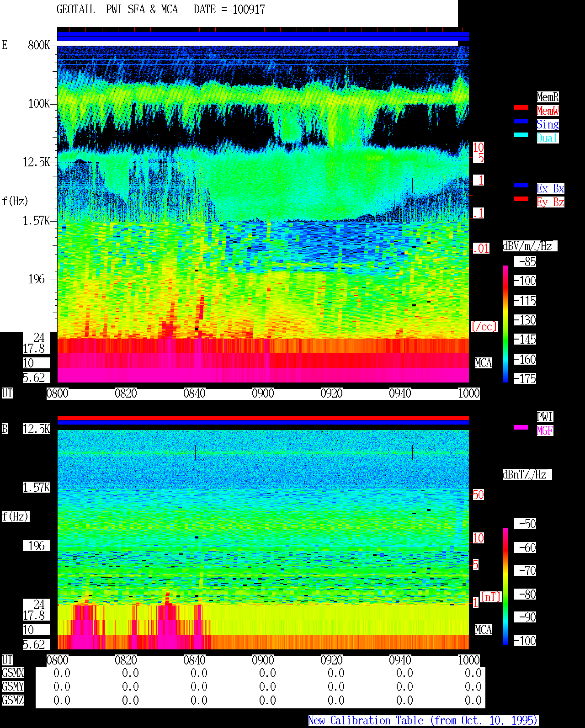Click 1000 on the lower UT axis

(x=469, y=660)
